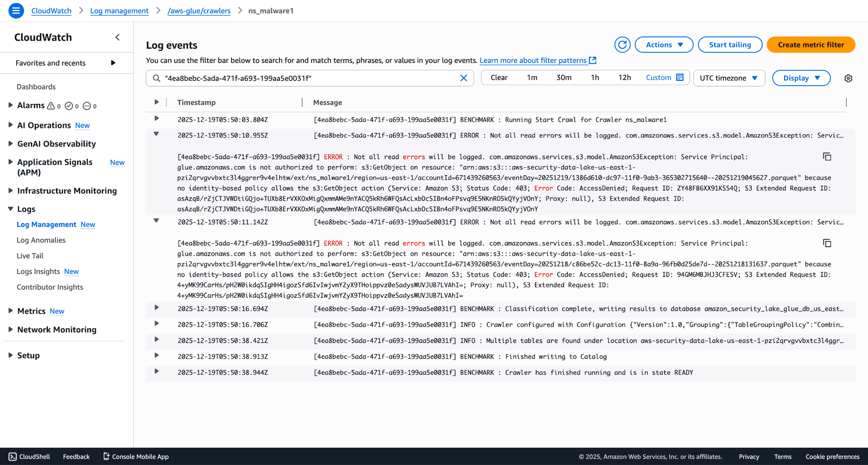Refresh log events with circular arrow
Screen dimensions: 868x465
(x=622, y=45)
